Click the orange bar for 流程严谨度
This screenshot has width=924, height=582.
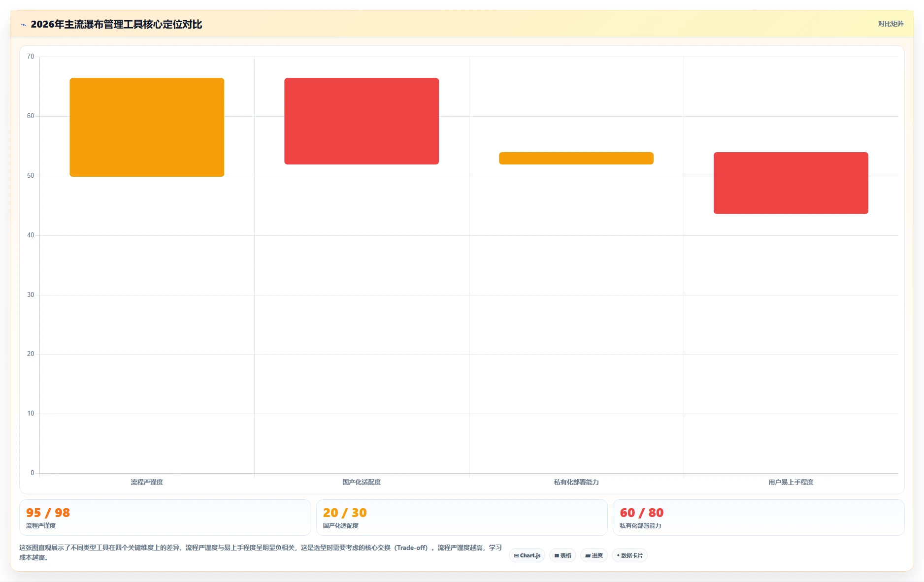tap(147, 127)
